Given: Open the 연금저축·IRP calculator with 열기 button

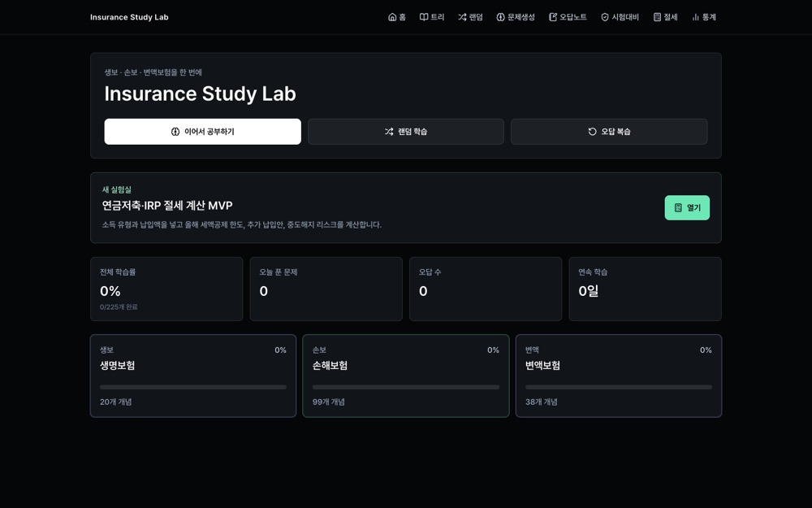Looking at the screenshot, I should tap(687, 208).
